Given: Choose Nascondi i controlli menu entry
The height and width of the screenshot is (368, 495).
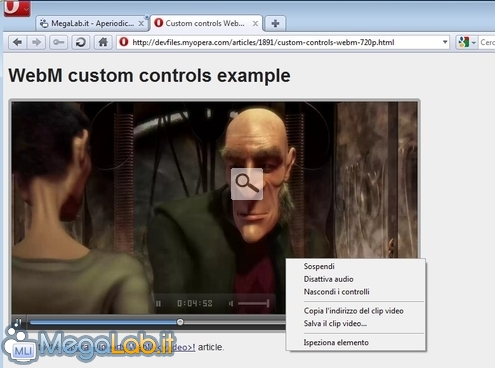Looking at the screenshot, I should [x=336, y=292].
